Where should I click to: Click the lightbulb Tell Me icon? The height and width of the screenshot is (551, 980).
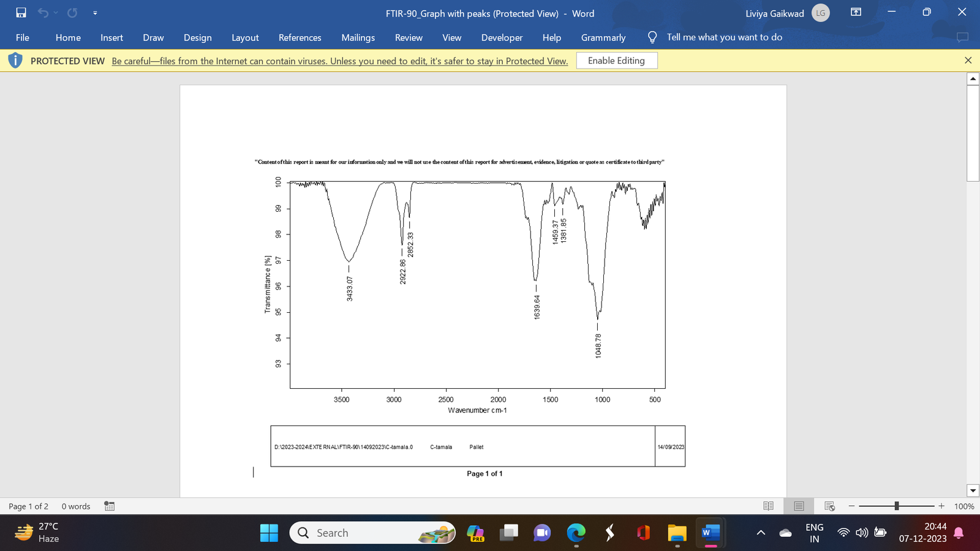pos(652,37)
